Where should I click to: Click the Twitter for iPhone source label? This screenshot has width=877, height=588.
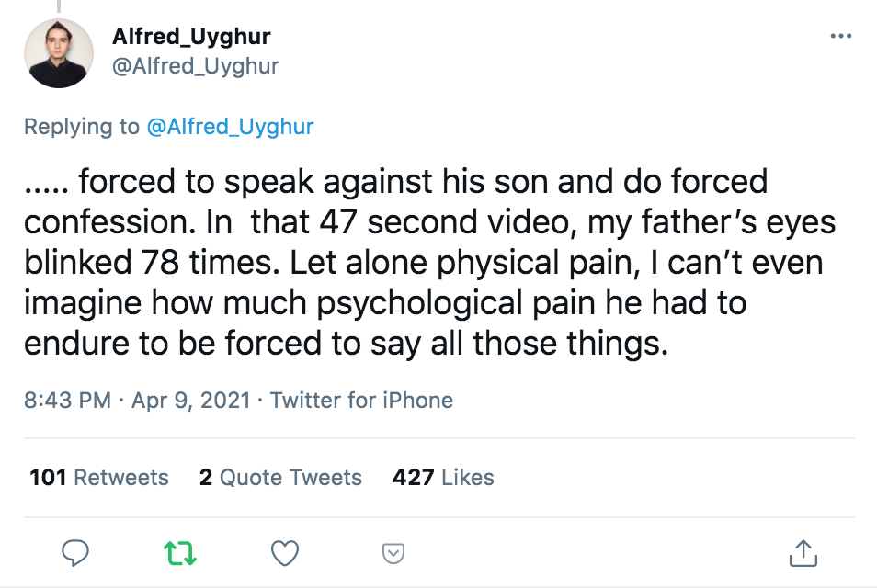(x=361, y=401)
